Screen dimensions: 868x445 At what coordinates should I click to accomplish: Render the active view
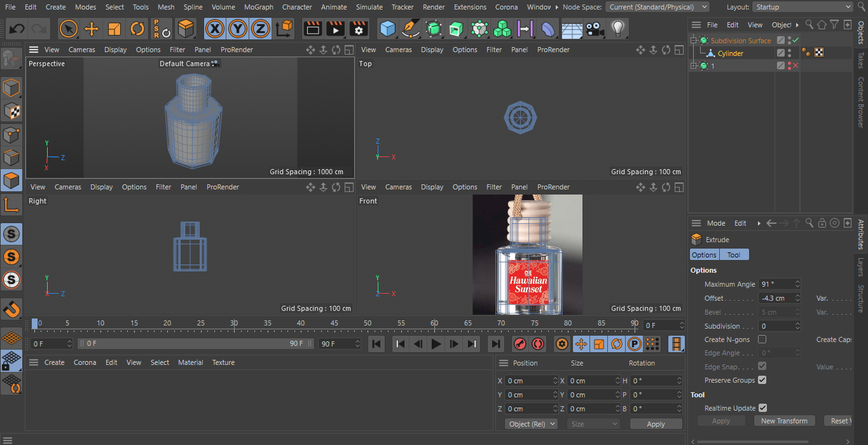click(x=312, y=29)
